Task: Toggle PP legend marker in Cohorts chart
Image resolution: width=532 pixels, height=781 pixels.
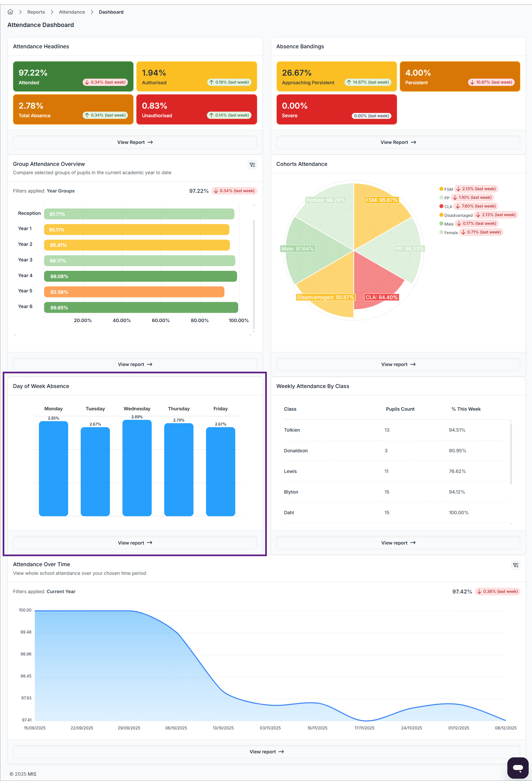Action: (x=441, y=197)
